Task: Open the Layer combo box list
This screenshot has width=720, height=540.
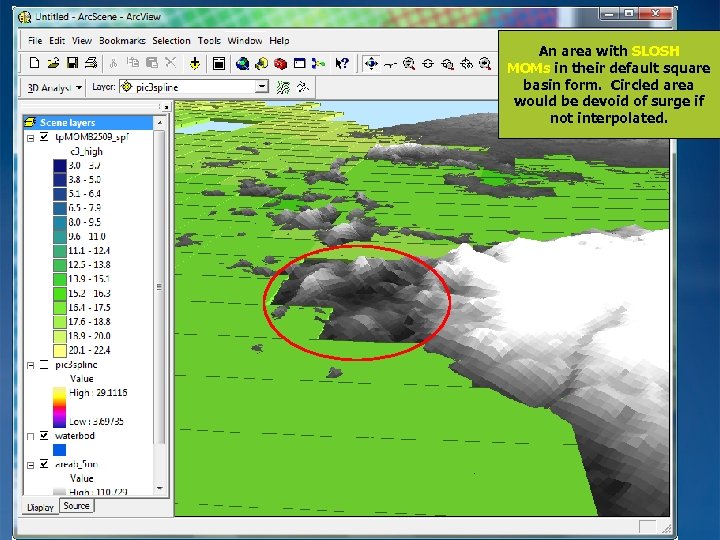Action: pyautogui.click(x=262, y=86)
